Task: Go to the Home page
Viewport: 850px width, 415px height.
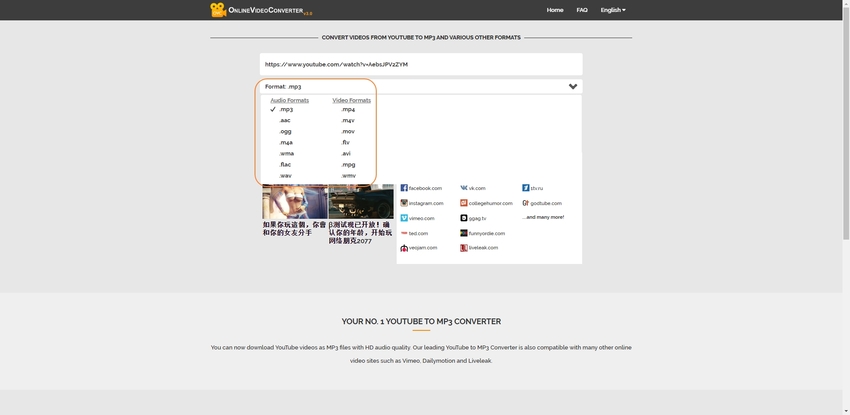Action: tap(555, 10)
